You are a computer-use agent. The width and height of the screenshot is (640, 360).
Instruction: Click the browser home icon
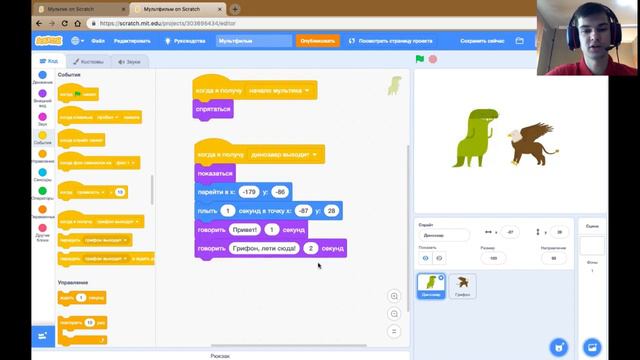pos(78,23)
